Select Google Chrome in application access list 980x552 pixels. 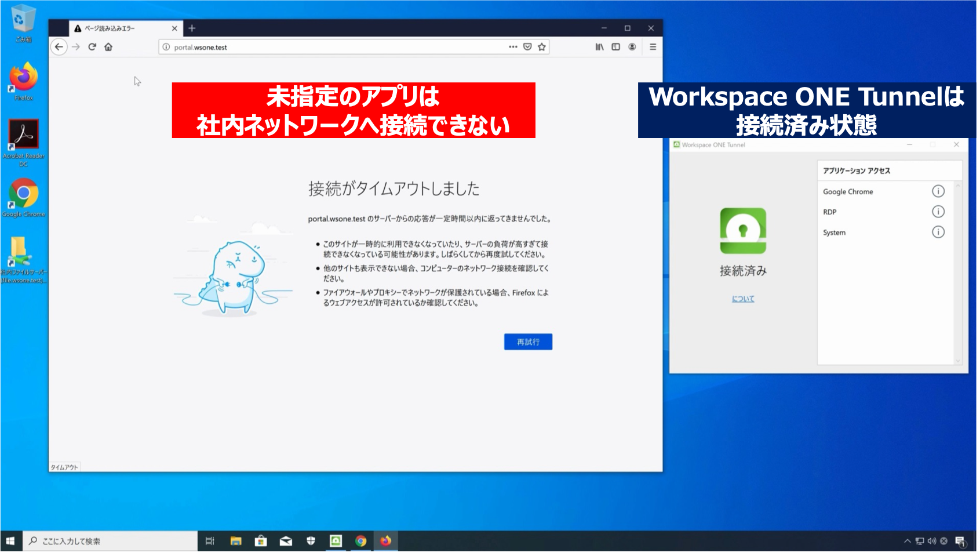pyautogui.click(x=848, y=192)
